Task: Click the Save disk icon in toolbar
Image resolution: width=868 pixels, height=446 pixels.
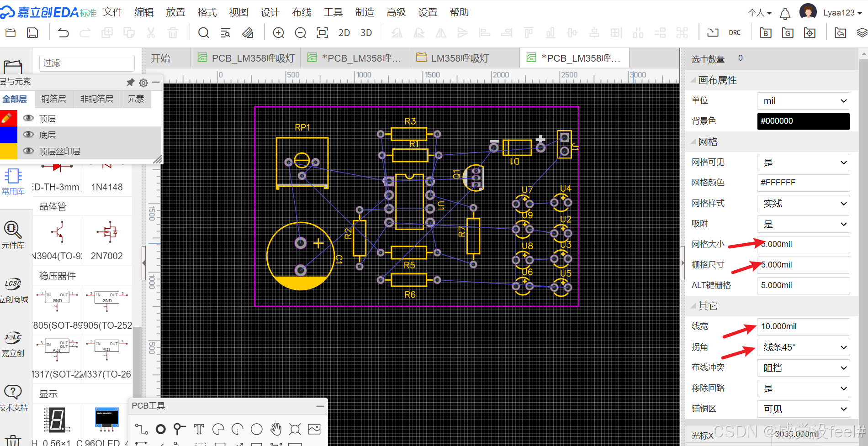Action: tap(32, 32)
